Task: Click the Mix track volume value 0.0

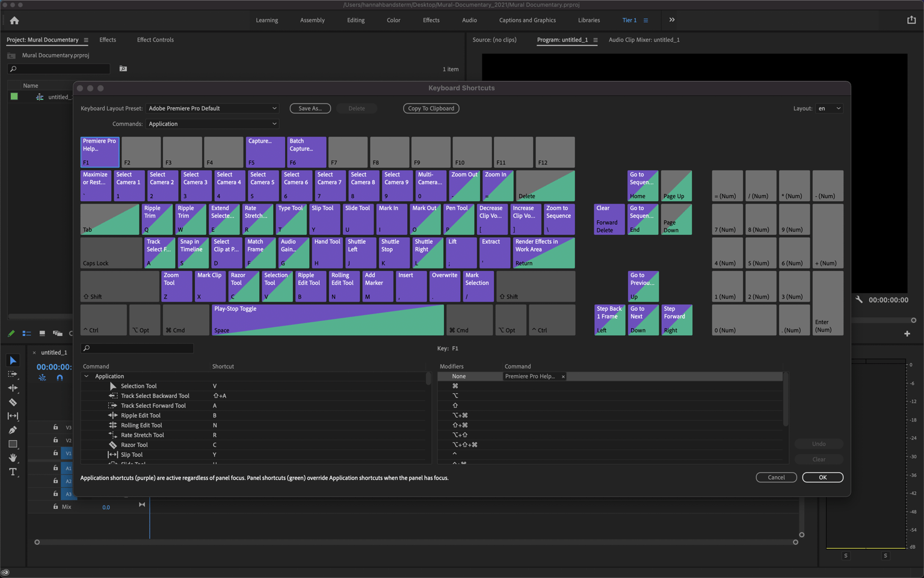Action: [106, 508]
